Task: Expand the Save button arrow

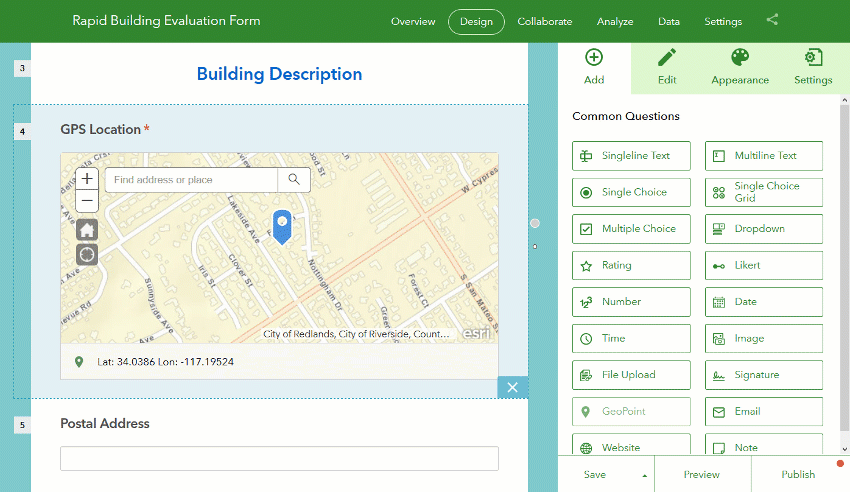Action: (645, 475)
